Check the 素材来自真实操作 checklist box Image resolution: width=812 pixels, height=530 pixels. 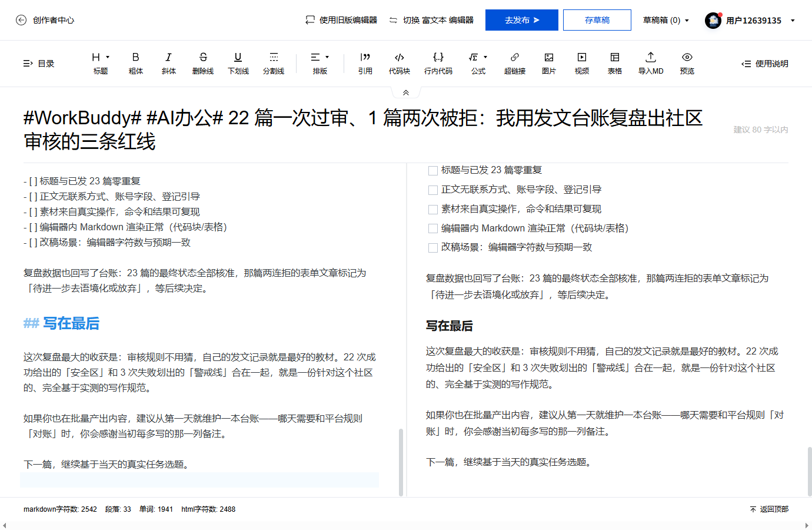[433, 210]
